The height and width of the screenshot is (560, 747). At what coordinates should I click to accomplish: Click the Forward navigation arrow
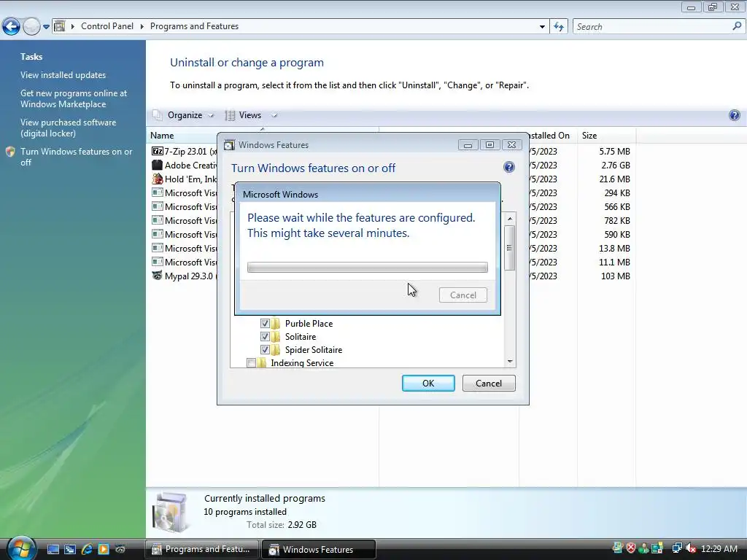31,26
